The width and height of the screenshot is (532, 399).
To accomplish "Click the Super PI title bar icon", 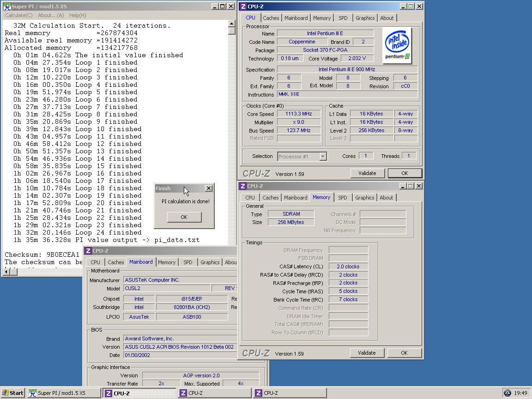I will (x=7, y=6).
